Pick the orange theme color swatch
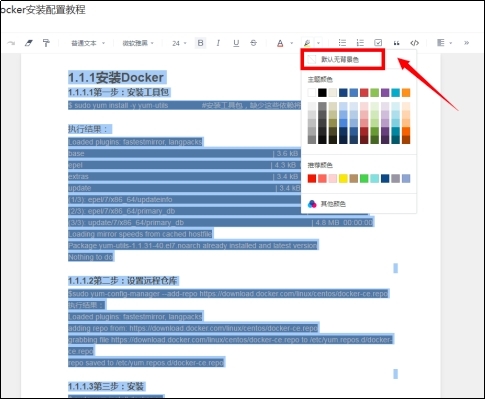This screenshot has width=485, height=399. tap(406, 92)
